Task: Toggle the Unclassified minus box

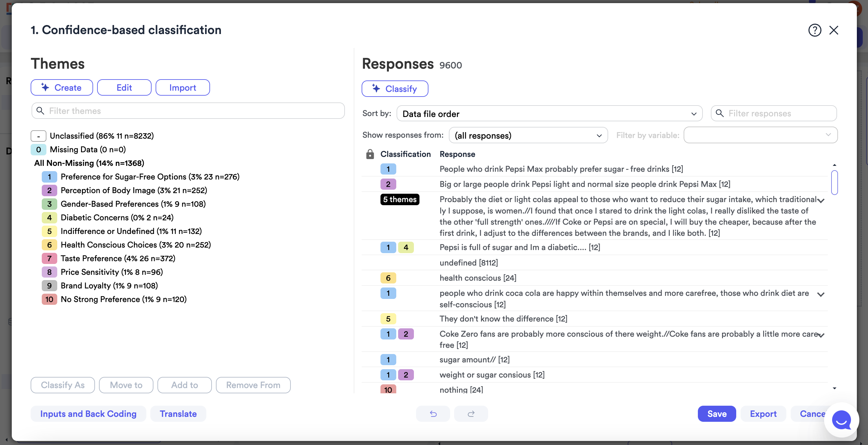Action: pos(38,136)
